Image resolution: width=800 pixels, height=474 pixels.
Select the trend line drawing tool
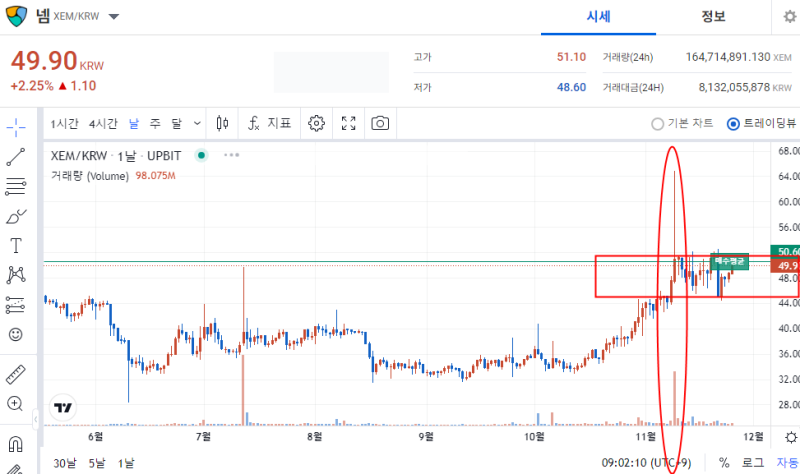click(16, 157)
